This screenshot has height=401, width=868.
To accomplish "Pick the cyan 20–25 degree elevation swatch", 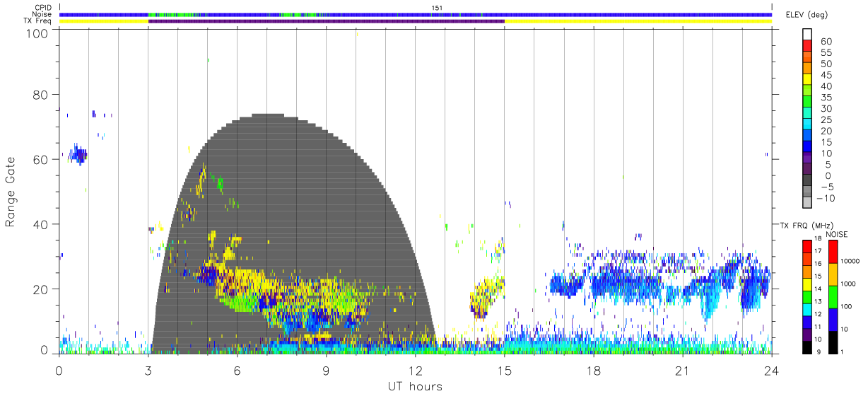I will pos(808,125).
